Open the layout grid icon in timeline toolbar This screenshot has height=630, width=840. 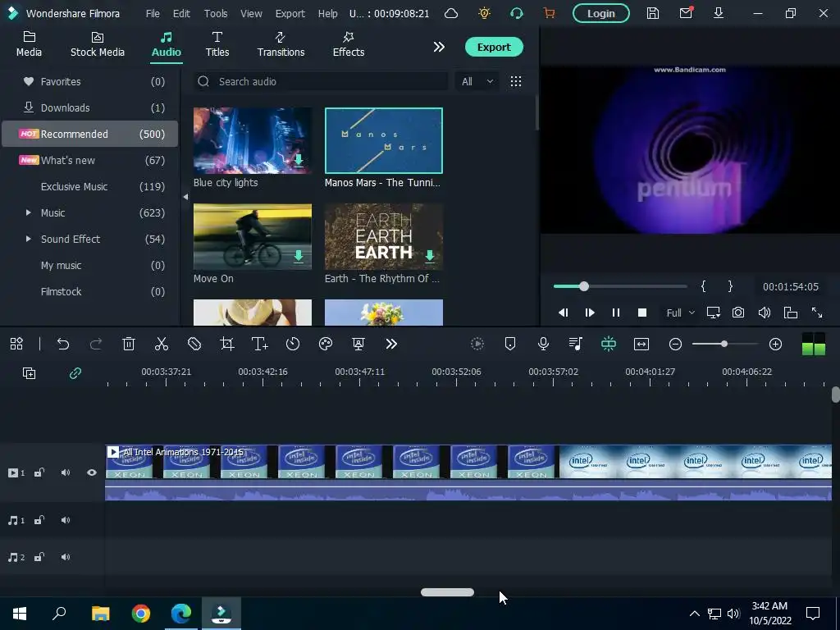(16, 344)
